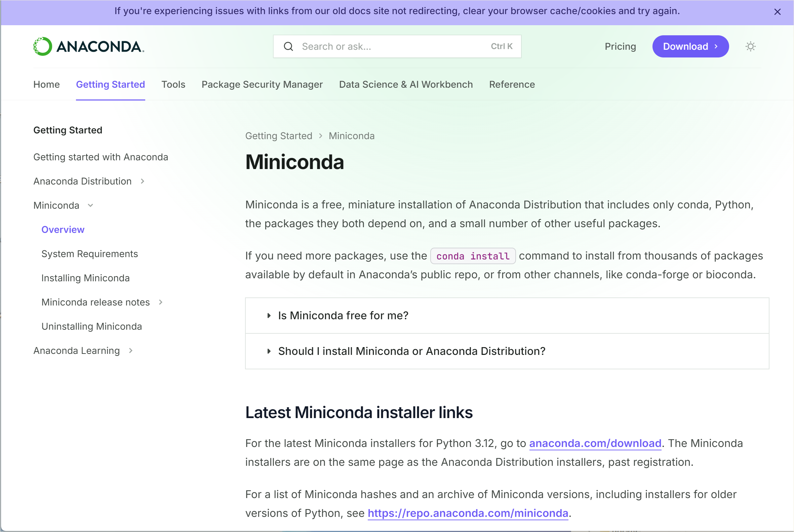The width and height of the screenshot is (794, 532).
Task: Expand 'Should I install Miniconda or Anaconda Distribution?'
Action: pyautogui.click(x=507, y=351)
